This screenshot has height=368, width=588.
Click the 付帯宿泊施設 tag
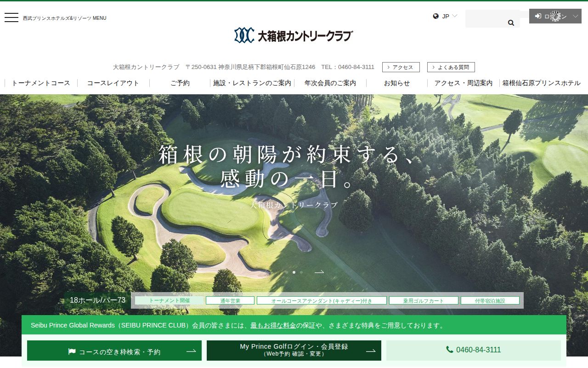click(490, 300)
